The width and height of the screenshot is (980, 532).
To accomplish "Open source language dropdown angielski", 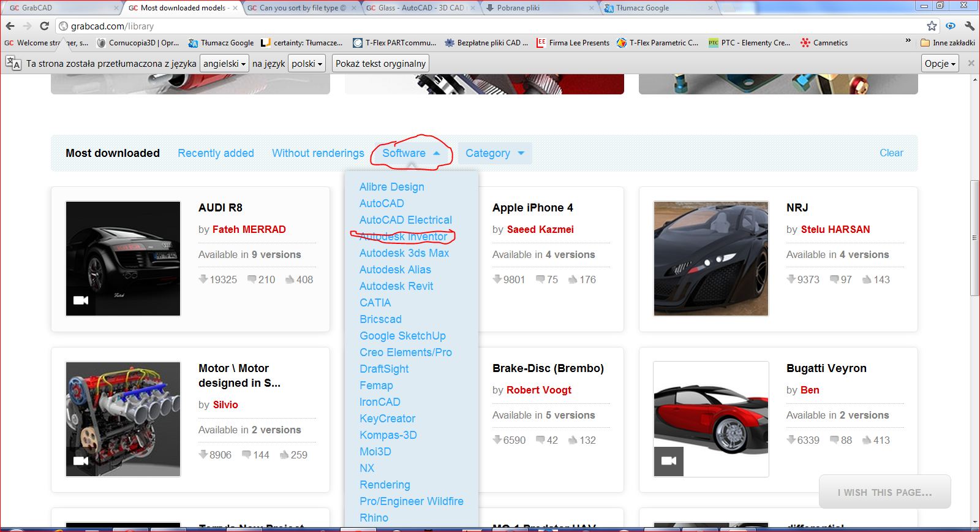I will (x=224, y=63).
